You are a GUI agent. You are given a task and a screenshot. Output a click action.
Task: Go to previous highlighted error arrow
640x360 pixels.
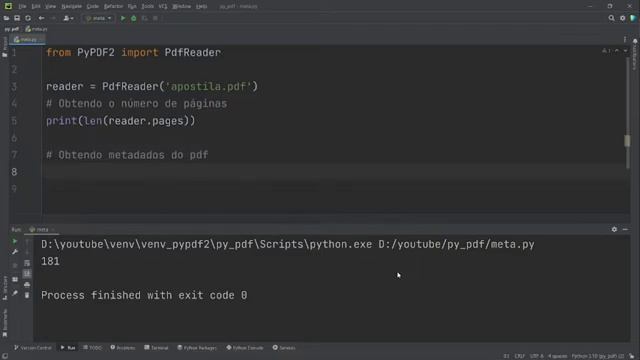tap(617, 51)
